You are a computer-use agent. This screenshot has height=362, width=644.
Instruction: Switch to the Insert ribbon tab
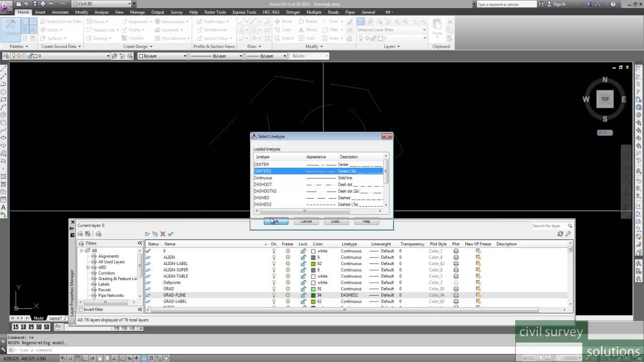tap(40, 12)
